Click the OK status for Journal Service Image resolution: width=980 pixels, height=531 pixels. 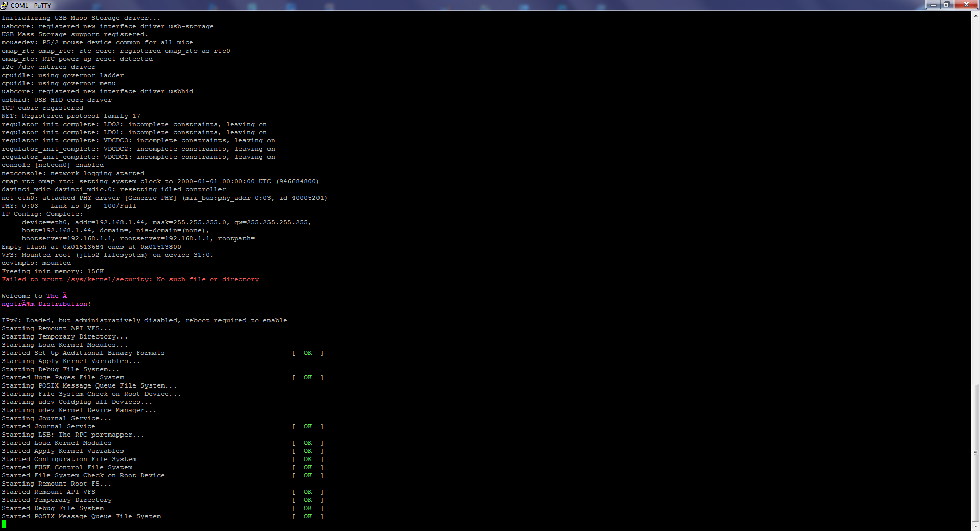point(308,427)
